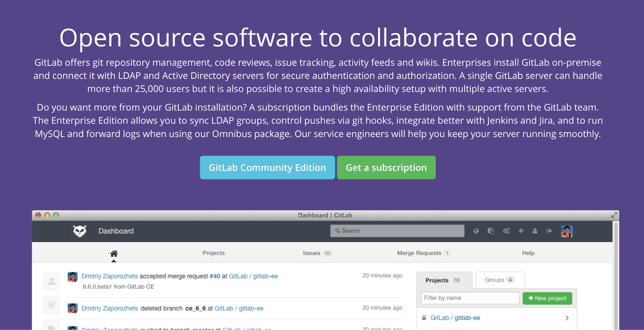Go to dashboard home icon tab
This screenshot has width=644, height=330.
[114, 254]
